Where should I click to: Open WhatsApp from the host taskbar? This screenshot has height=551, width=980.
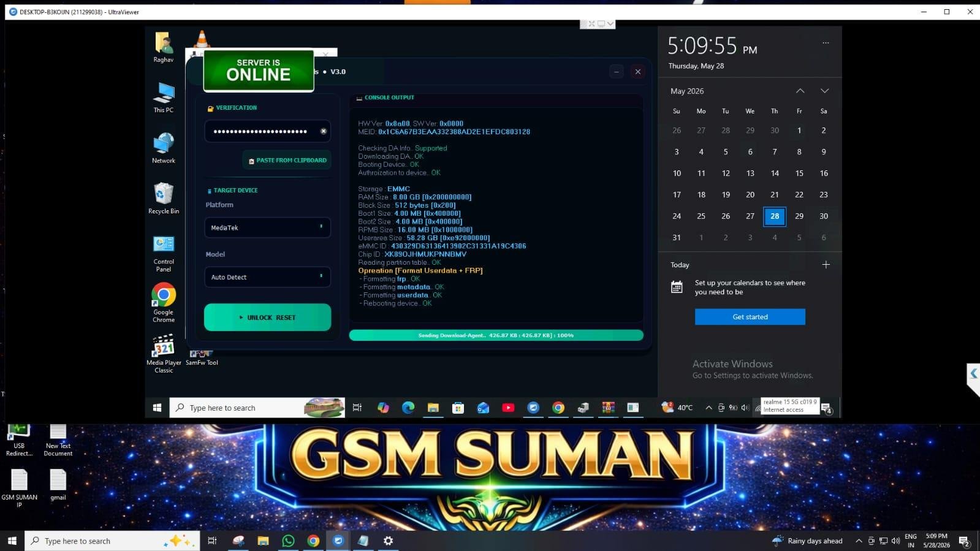(x=288, y=541)
